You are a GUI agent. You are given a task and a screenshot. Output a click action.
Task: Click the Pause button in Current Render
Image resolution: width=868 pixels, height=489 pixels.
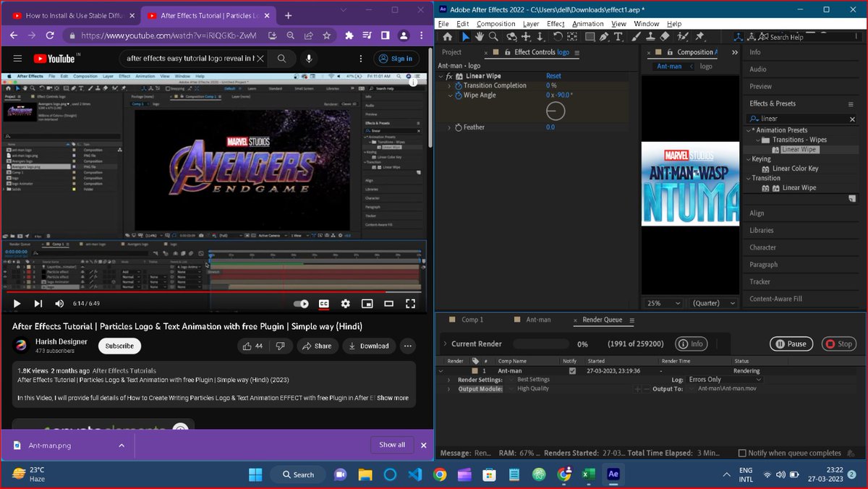791,344
